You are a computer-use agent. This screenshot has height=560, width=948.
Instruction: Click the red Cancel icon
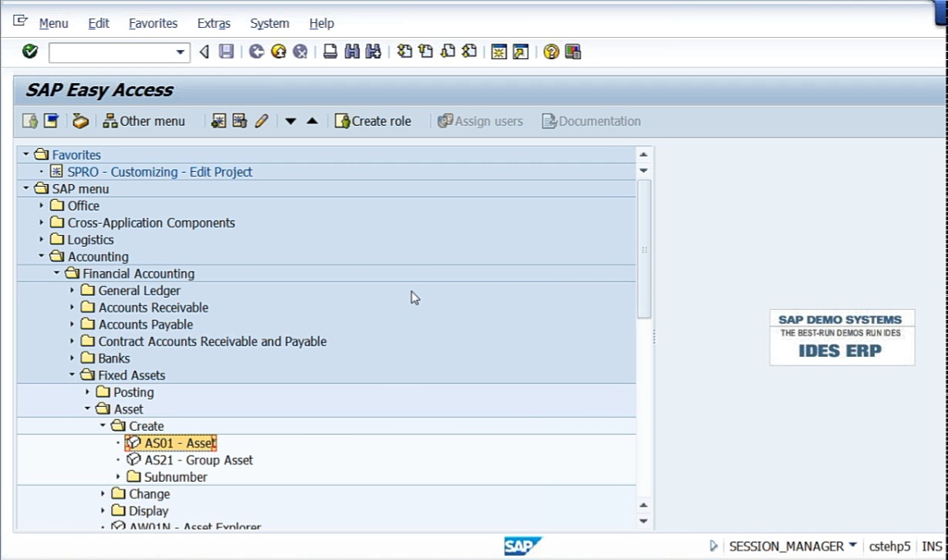(x=300, y=52)
